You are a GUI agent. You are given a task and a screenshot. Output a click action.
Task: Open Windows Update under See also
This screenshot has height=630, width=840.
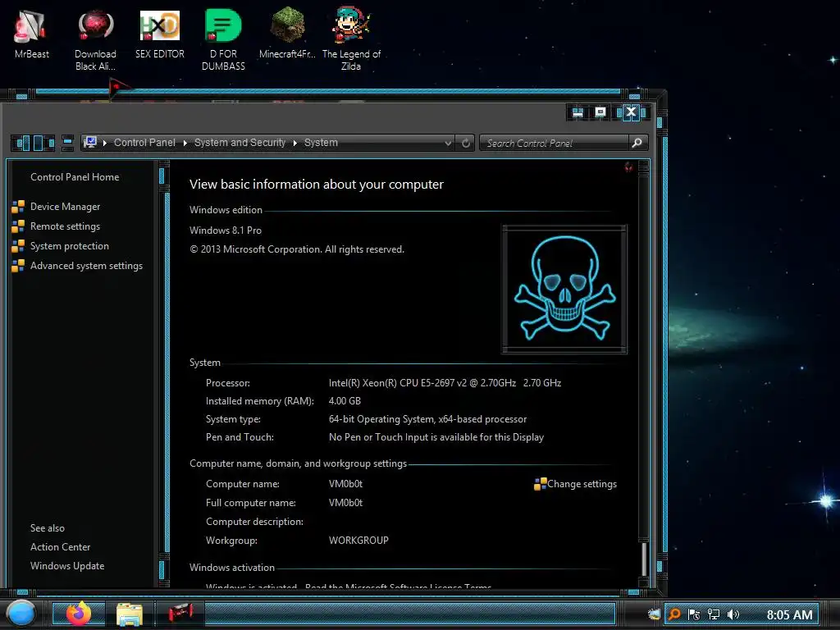click(x=67, y=566)
